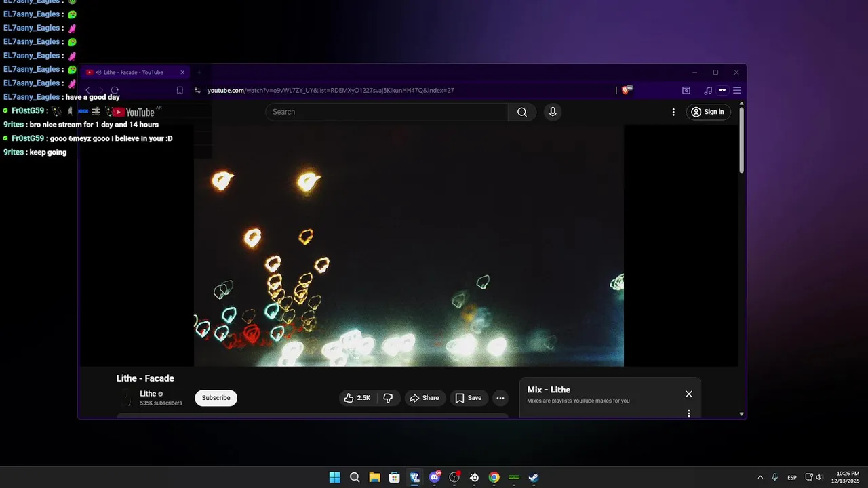Viewport: 868px width, 488px height.
Task: Dislike the Lithe - Facade video
Action: coord(389,398)
